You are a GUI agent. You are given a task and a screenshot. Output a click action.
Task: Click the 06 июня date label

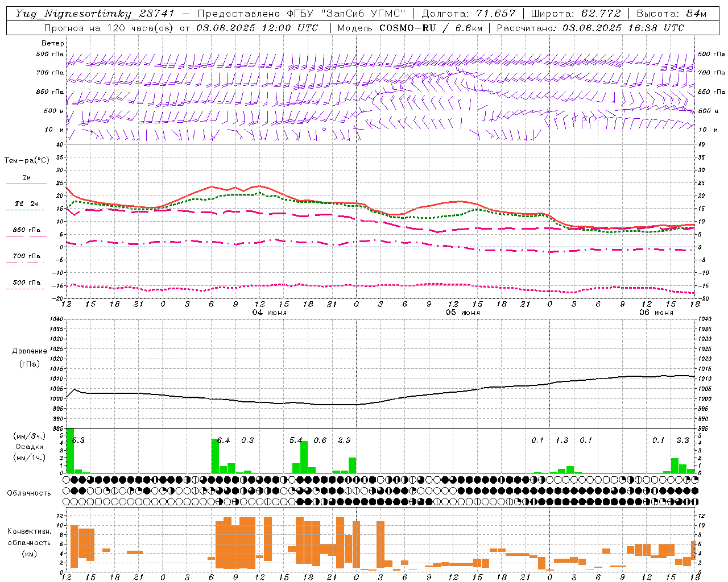point(656,313)
